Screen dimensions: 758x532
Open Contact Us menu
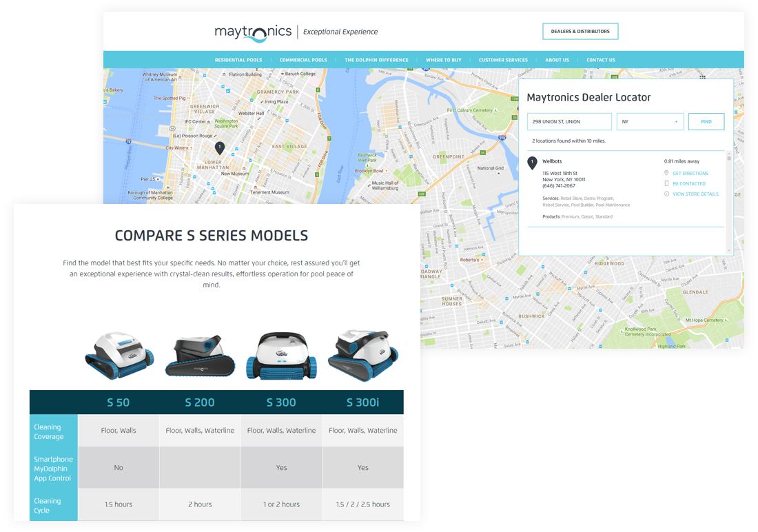[x=601, y=60]
